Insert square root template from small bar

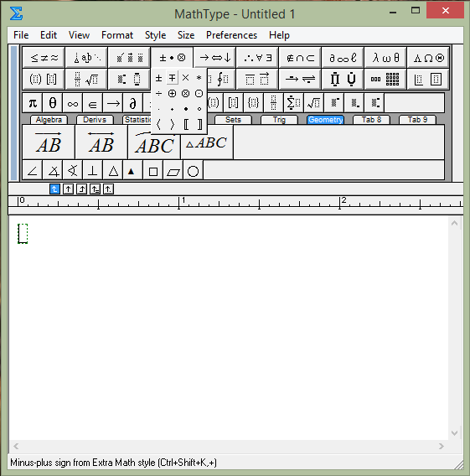click(x=313, y=103)
